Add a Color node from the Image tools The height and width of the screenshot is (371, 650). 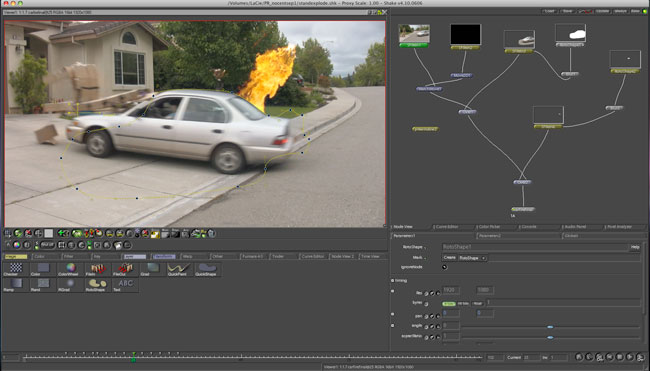(x=43, y=269)
